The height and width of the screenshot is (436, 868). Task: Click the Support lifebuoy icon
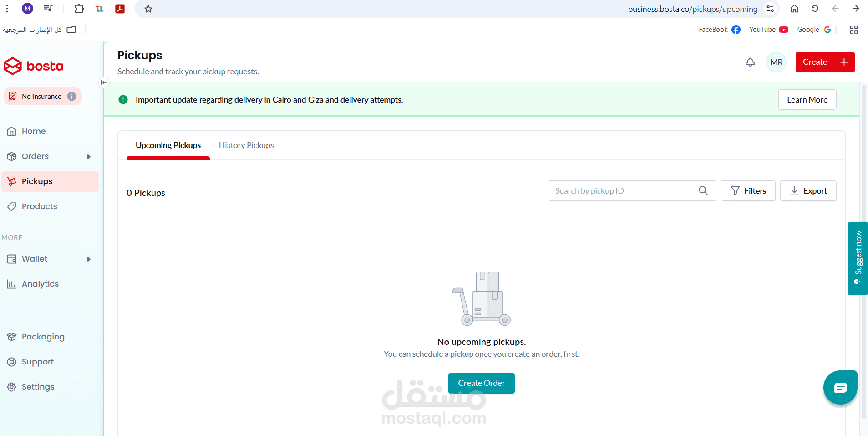coord(12,362)
